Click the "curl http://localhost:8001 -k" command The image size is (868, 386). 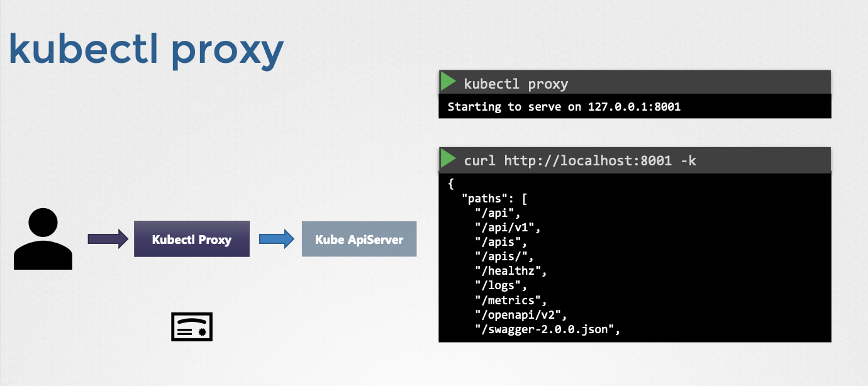click(x=580, y=161)
